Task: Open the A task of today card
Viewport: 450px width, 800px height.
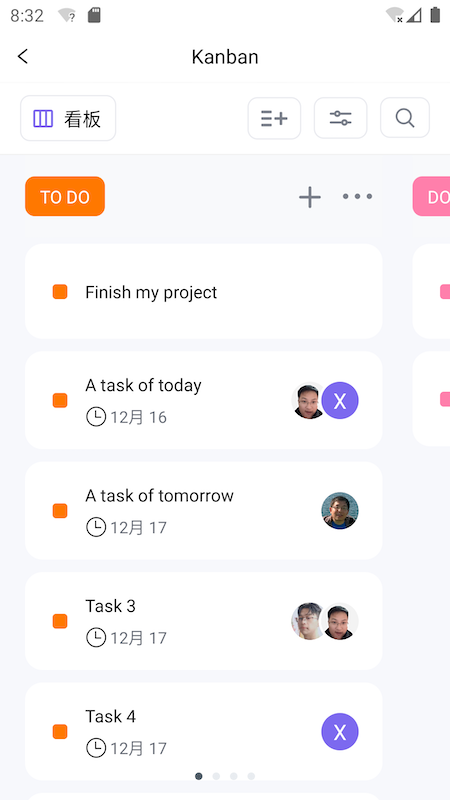Action: click(204, 401)
